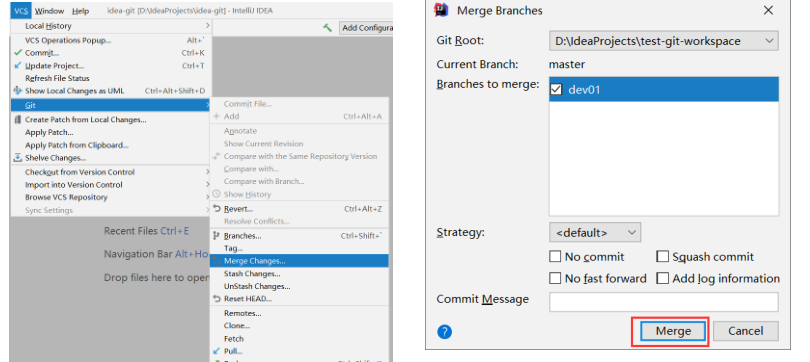This screenshot has height=362, width=810.
Task: Click the Revert arrow icon
Action: [x=216, y=209]
